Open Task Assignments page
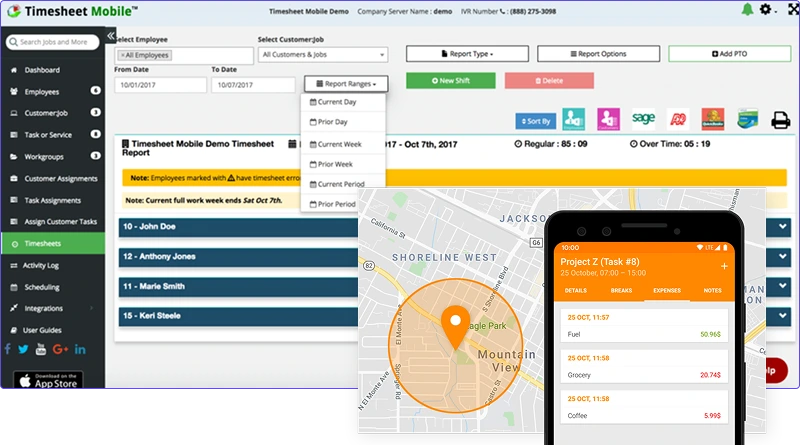The image size is (800, 445). (x=53, y=201)
